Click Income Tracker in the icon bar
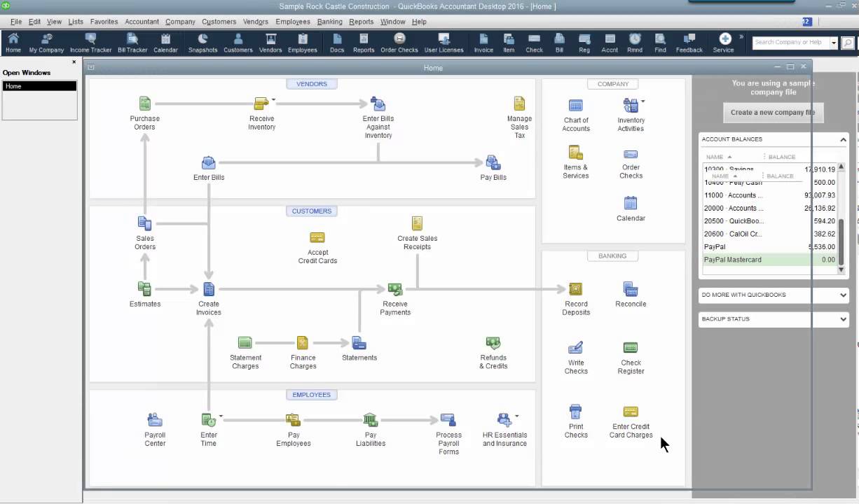 point(90,43)
